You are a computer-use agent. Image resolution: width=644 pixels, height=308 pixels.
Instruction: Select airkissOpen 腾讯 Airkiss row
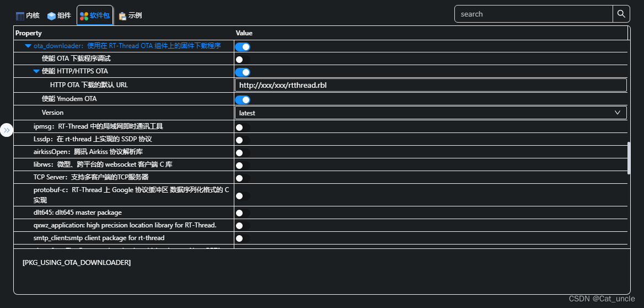click(x=88, y=152)
